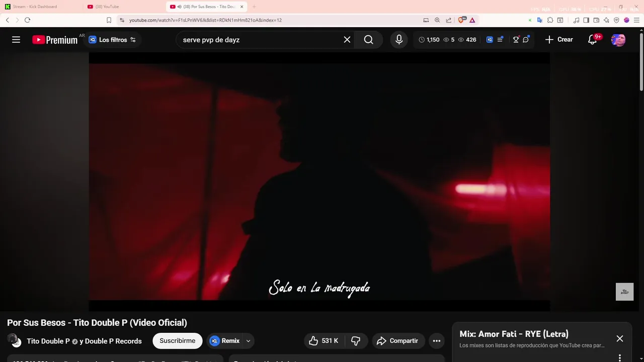Open zoom control in address bar
The height and width of the screenshot is (362, 644).
pos(437,20)
